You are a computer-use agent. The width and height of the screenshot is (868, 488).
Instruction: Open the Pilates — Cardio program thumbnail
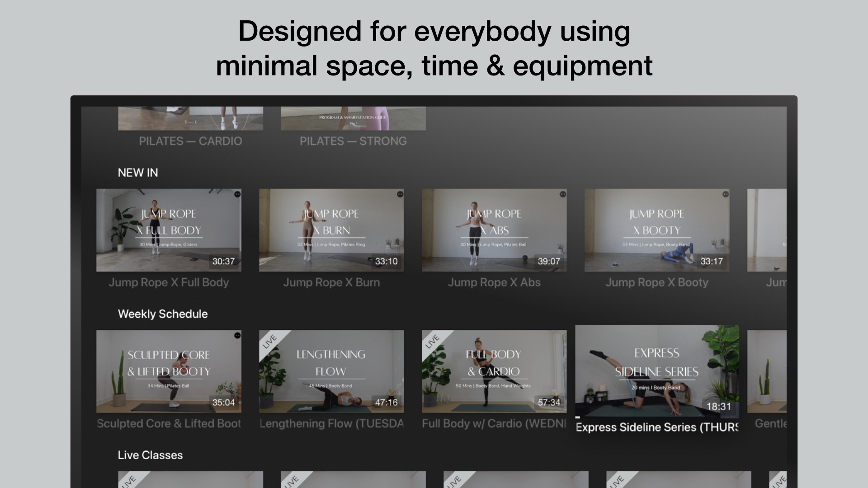click(x=191, y=118)
